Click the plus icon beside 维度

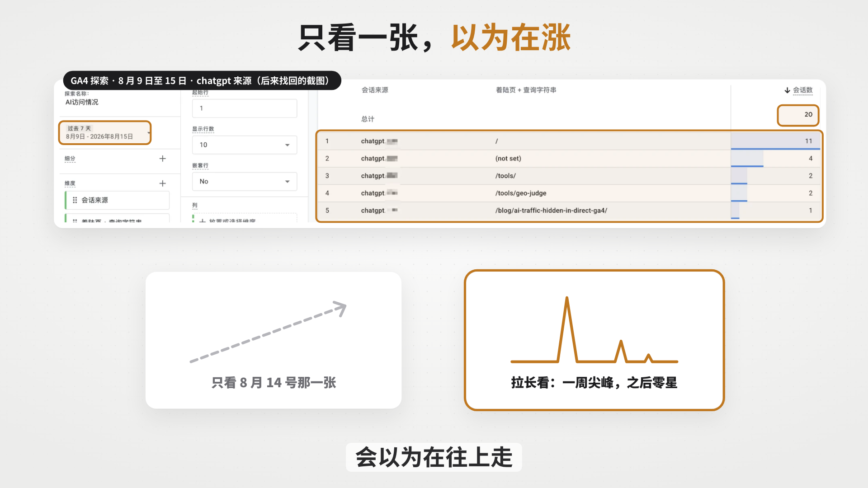tap(163, 183)
